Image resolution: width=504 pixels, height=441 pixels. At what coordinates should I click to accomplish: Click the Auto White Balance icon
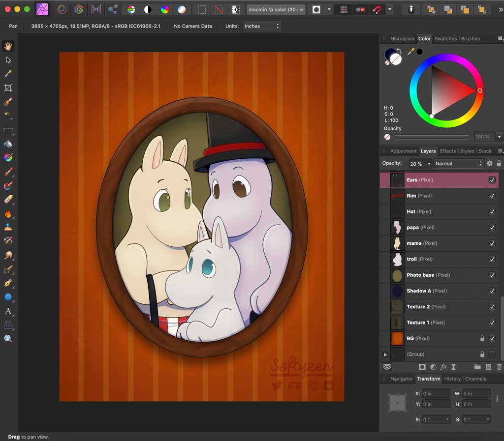coord(182,10)
